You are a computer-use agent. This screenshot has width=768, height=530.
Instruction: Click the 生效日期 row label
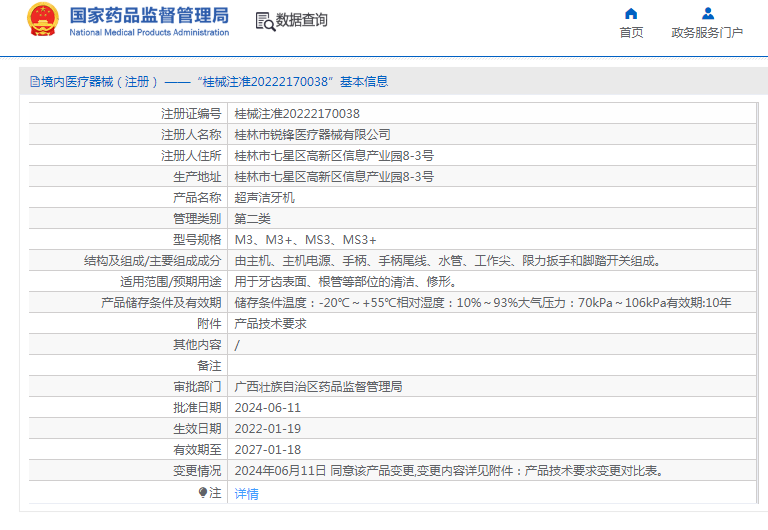[x=197, y=429]
